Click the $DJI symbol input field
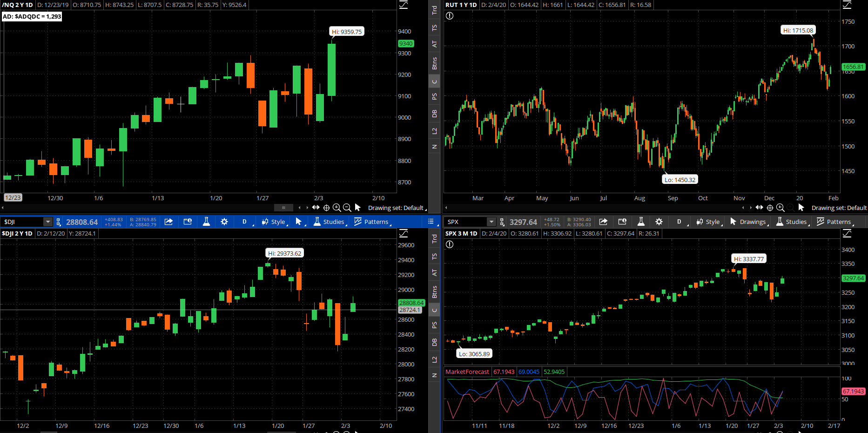 (x=23, y=222)
